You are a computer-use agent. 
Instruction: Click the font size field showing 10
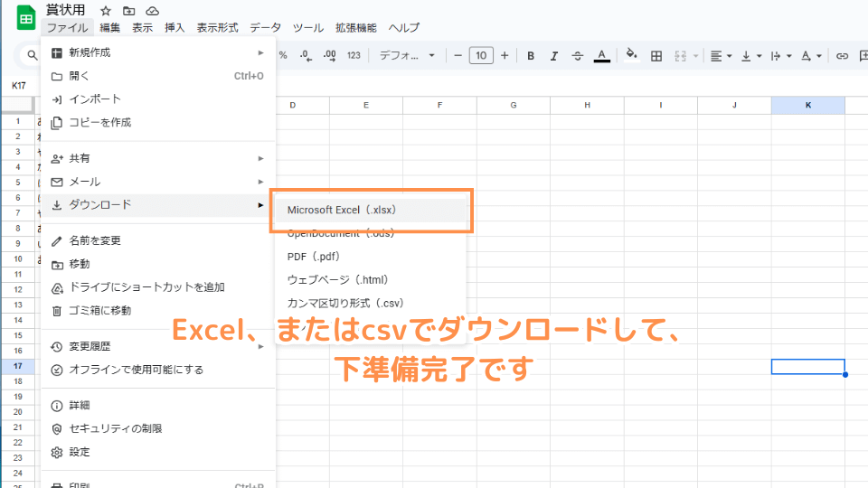tap(481, 55)
